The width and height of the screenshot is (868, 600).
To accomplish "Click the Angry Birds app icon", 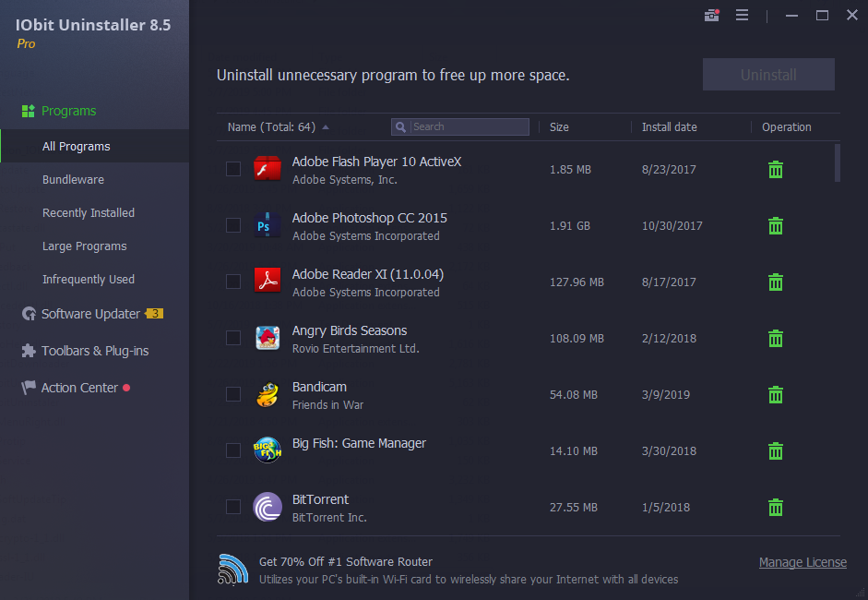I will click(x=268, y=338).
